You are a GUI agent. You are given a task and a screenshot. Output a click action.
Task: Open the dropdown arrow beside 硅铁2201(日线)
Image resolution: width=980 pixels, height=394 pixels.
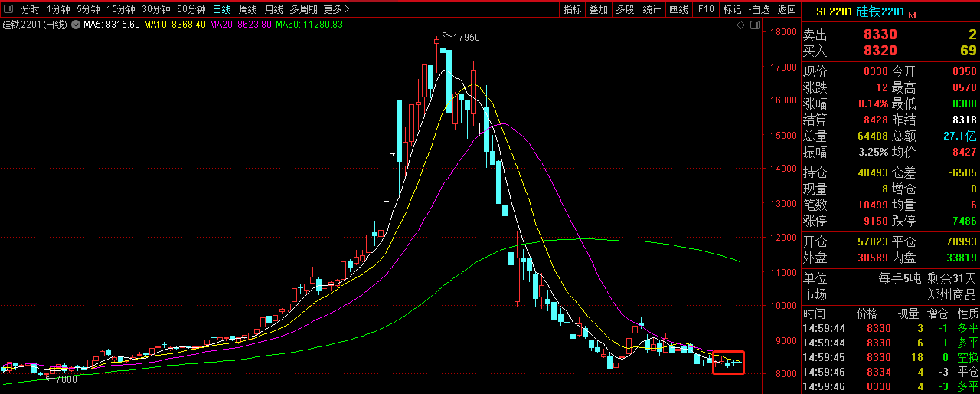[75, 25]
